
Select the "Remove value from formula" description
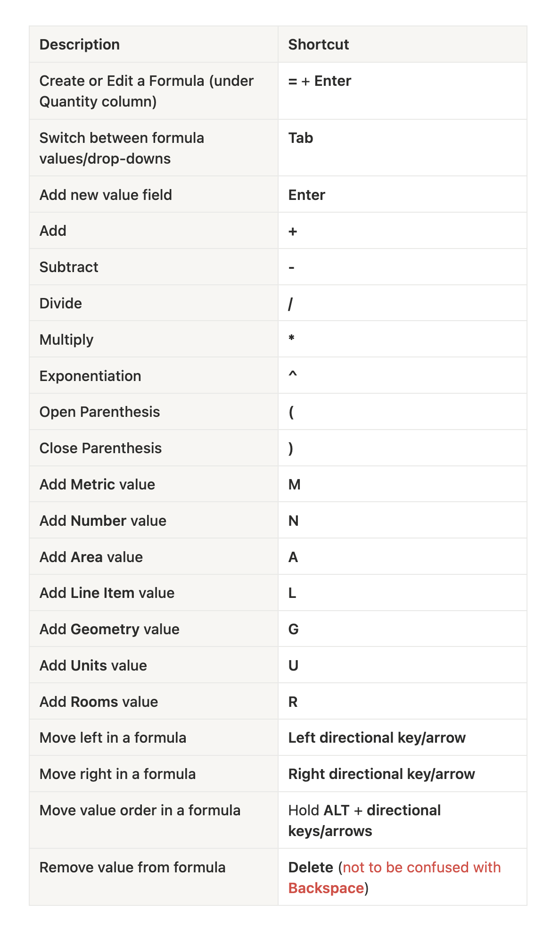[132, 868]
